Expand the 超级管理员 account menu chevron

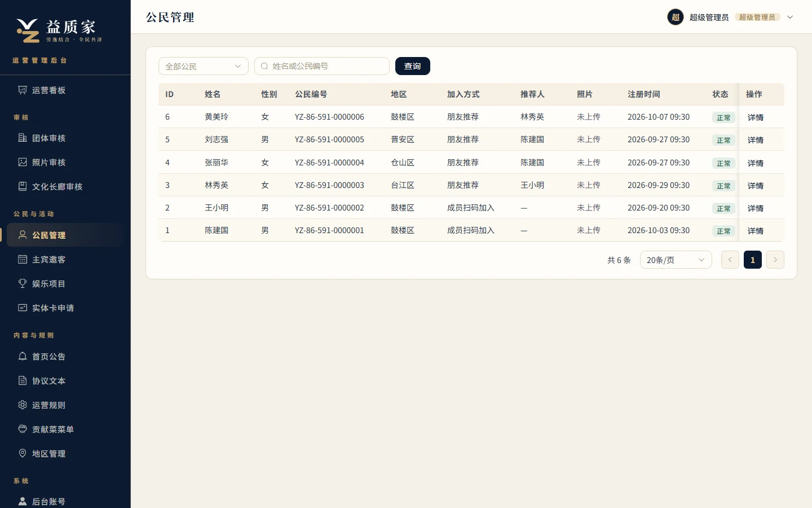click(790, 17)
